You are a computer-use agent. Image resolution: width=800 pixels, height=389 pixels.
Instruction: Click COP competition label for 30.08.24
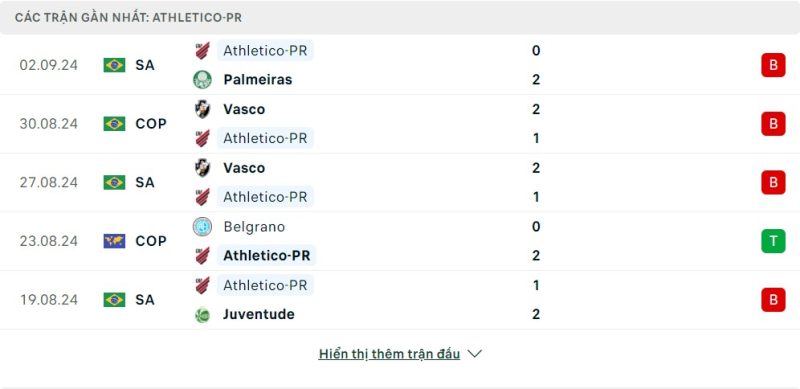tap(151, 124)
